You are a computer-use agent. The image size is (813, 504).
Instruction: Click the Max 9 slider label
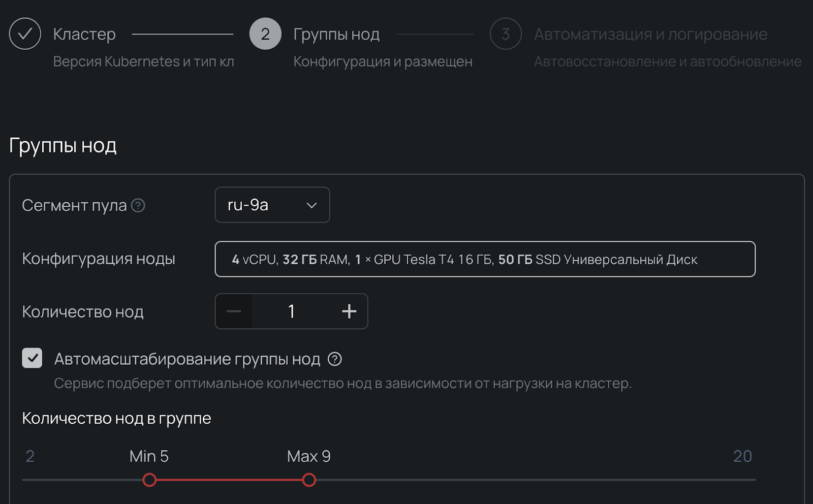point(309,456)
